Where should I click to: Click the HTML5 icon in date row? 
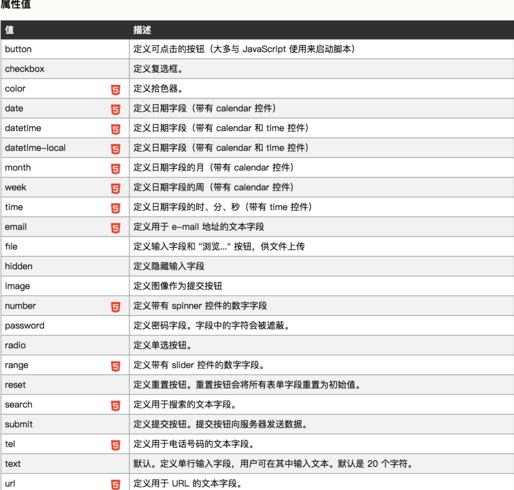(115, 109)
